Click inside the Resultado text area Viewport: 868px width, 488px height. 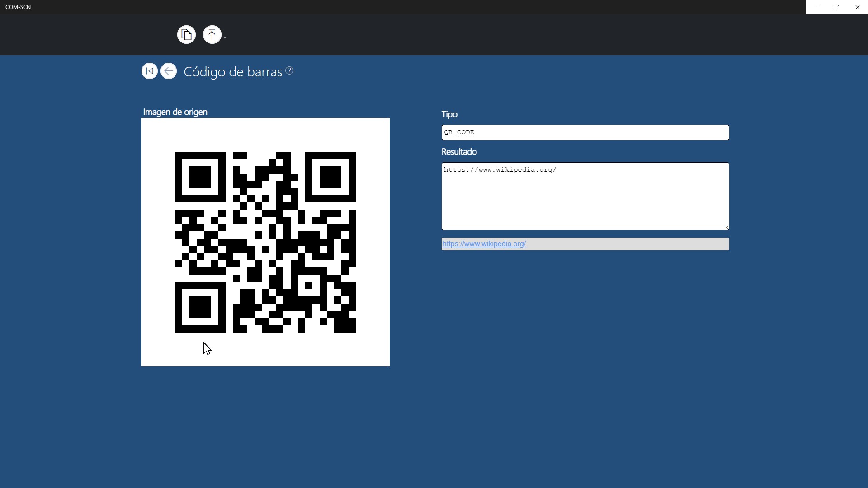585,199
